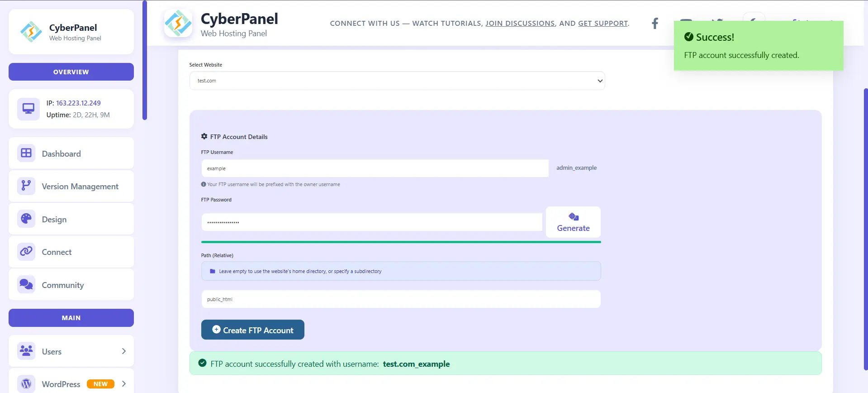The width and height of the screenshot is (868, 393).
Task: Click the server monitor icon beside IP
Action: point(28,109)
